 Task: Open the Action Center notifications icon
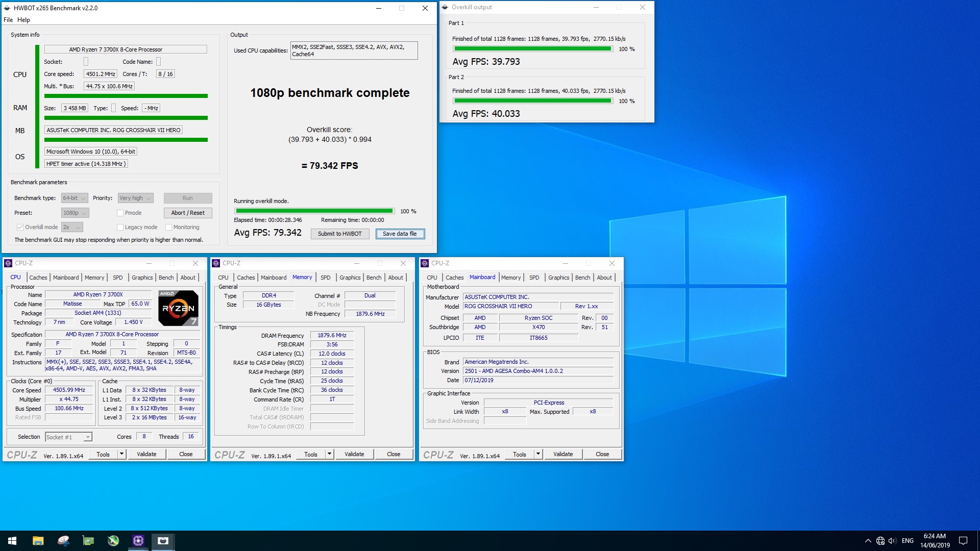pos(963,541)
